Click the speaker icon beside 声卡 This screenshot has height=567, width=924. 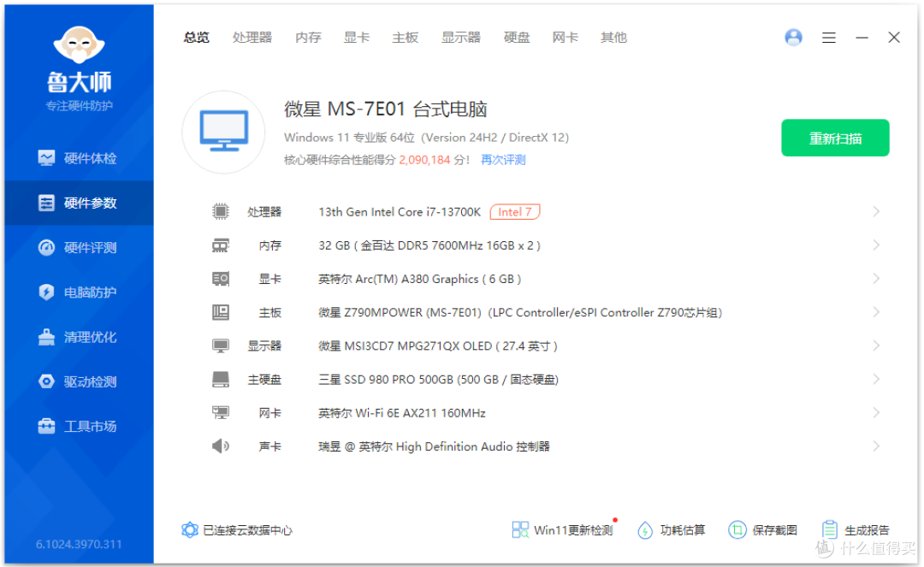221,446
